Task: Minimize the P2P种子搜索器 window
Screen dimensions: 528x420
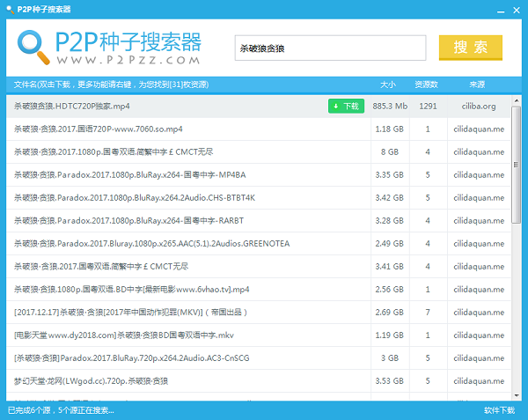Action: 501,11
